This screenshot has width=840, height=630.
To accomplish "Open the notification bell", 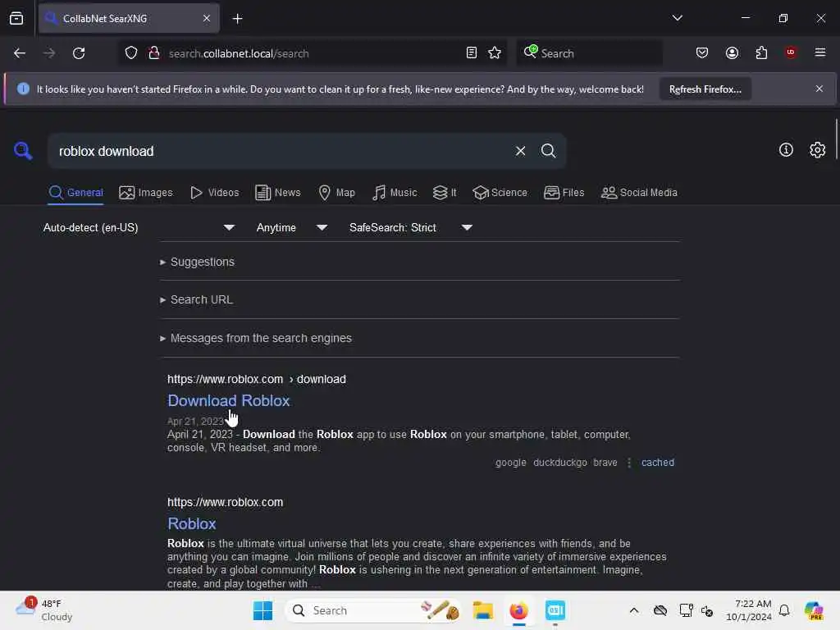I will tap(784, 610).
